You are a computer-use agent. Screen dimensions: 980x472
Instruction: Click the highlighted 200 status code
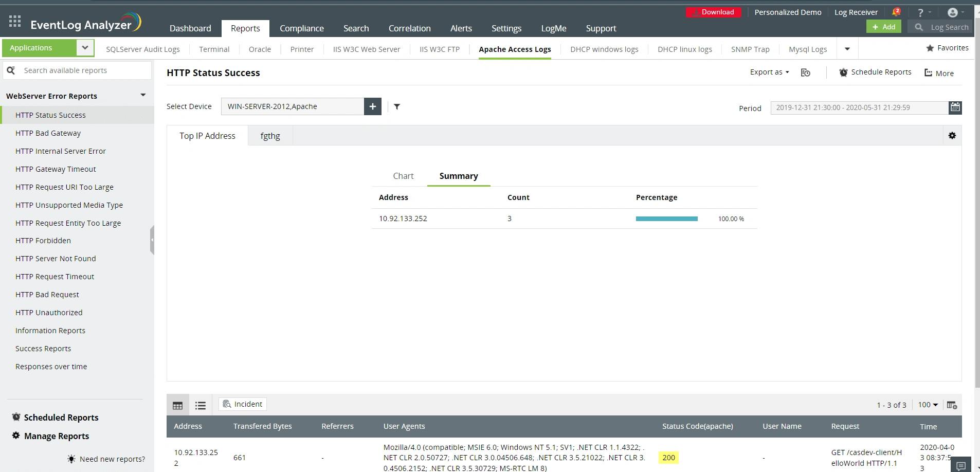668,458
